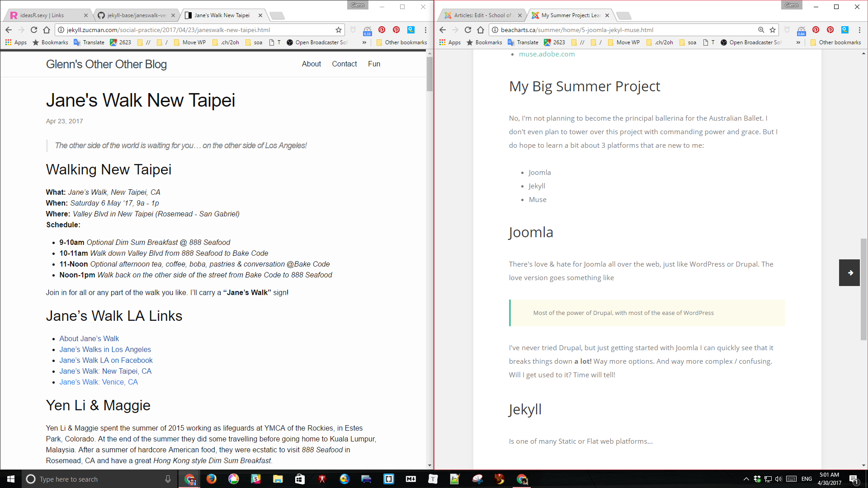This screenshot has width=868, height=488.
Task: Click the home icon in right browser
Action: (x=481, y=30)
